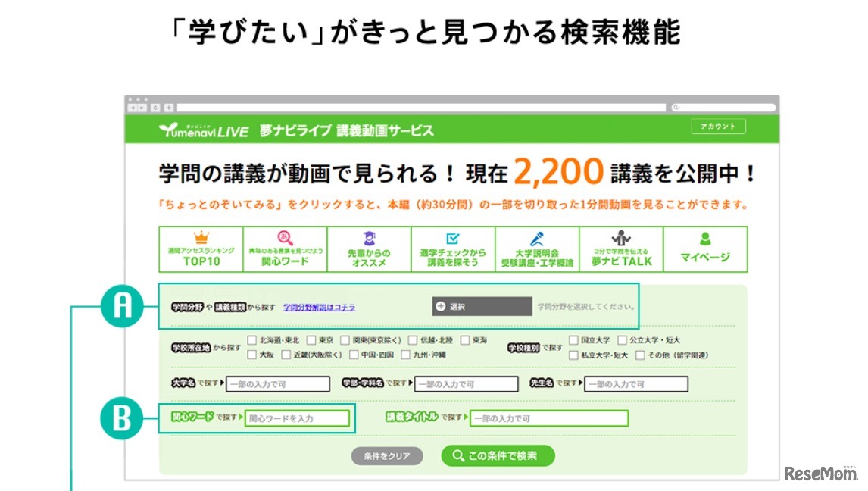Click the 関心ワードを入力 input field
The height and width of the screenshot is (491, 868).
295,418
